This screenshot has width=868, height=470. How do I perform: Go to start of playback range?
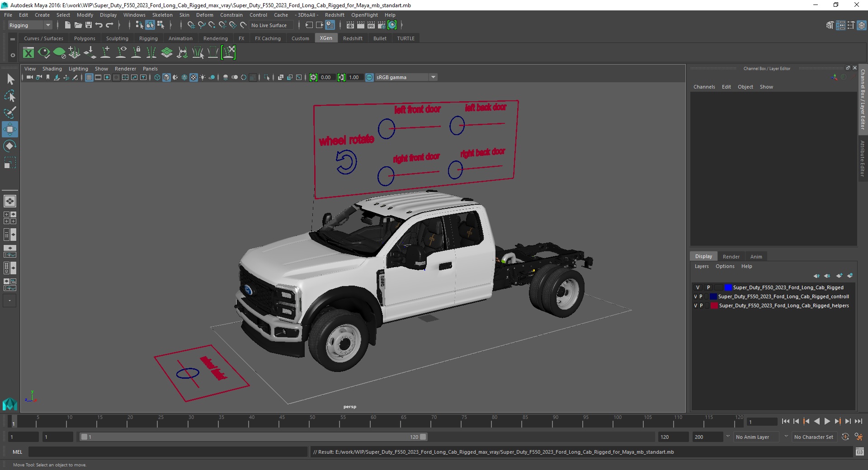(785, 421)
